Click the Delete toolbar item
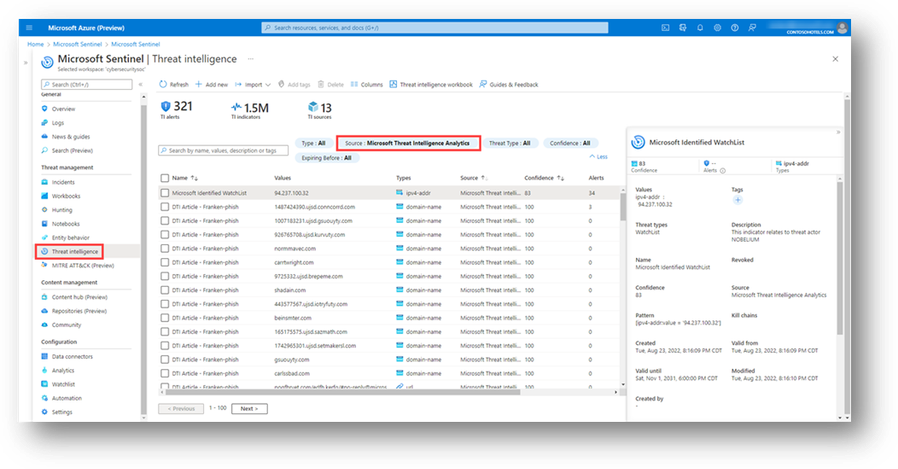Screen dimensions: 898x469 [x=330, y=84]
